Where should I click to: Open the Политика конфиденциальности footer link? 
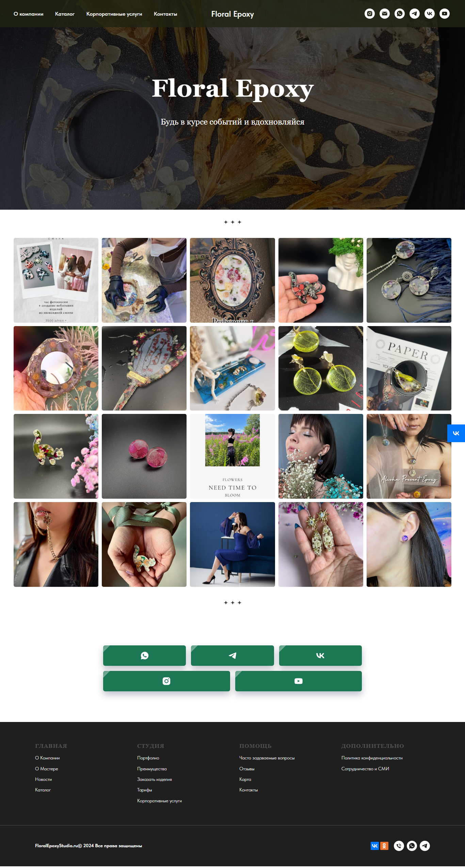372,758
